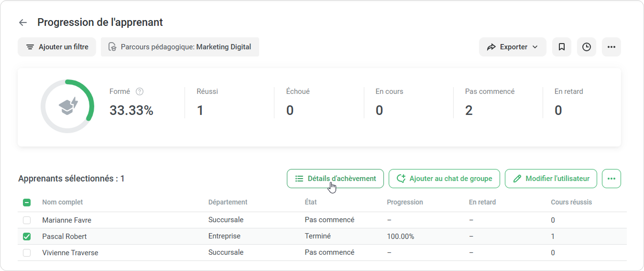This screenshot has width=644, height=271.
Task: Click Ajouter un filtre button
Action: pyautogui.click(x=57, y=47)
